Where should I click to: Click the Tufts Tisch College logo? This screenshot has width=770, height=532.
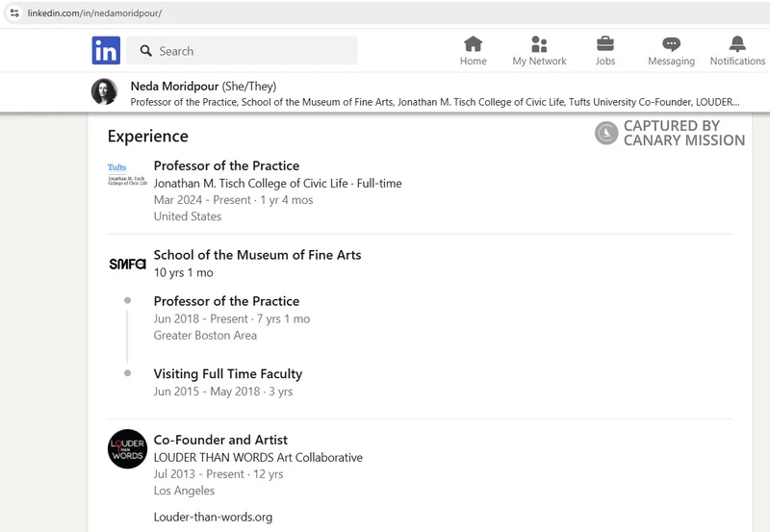[127, 175]
